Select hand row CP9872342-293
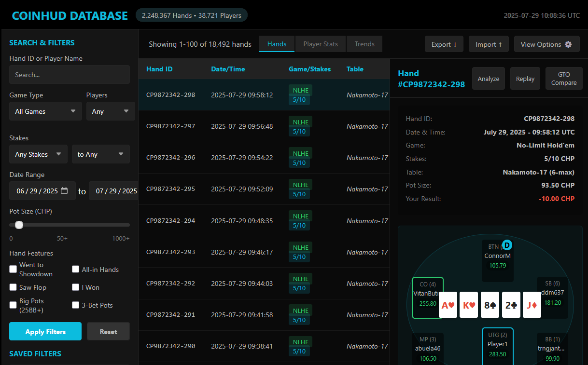This screenshot has height=365, width=588. 264,252
